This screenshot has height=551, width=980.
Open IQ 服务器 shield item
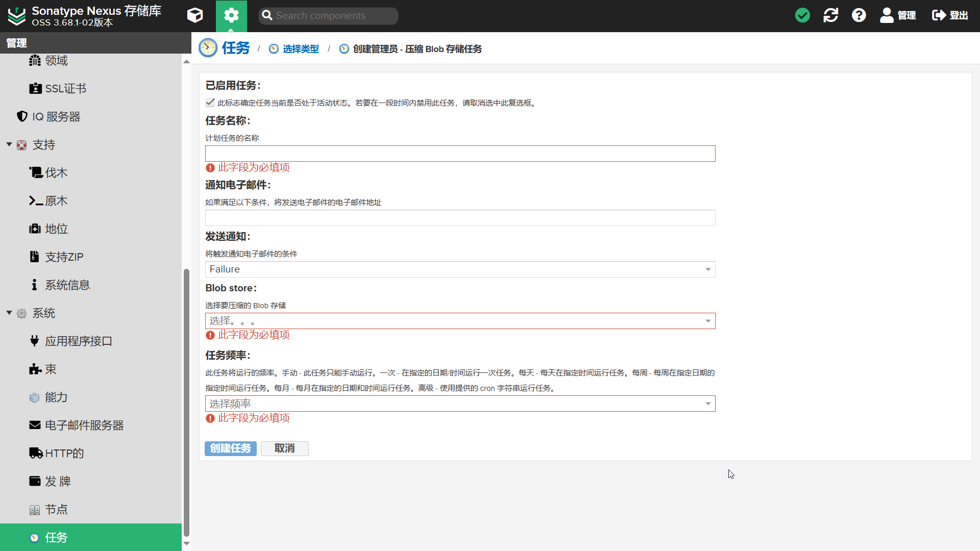pos(56,117)
